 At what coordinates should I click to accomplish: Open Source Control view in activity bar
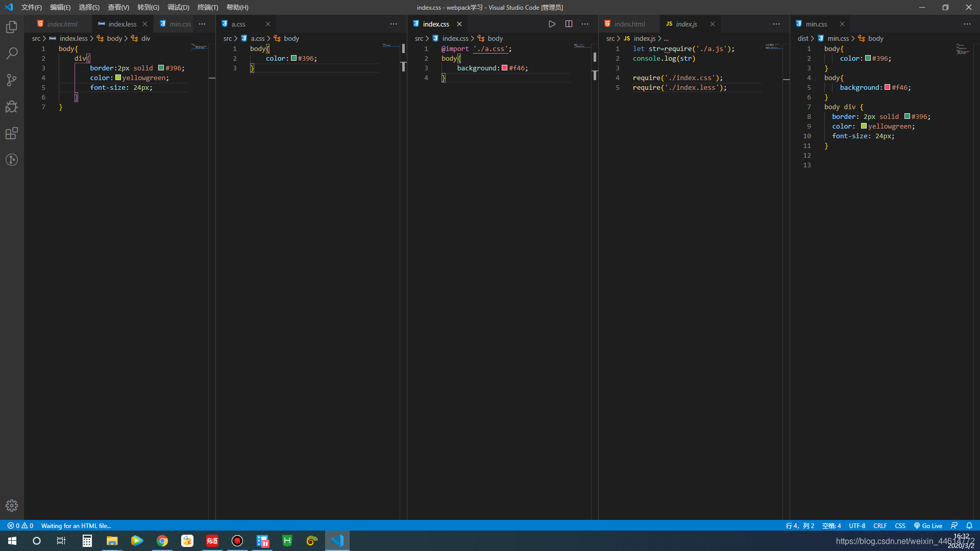tap(12, 80)
